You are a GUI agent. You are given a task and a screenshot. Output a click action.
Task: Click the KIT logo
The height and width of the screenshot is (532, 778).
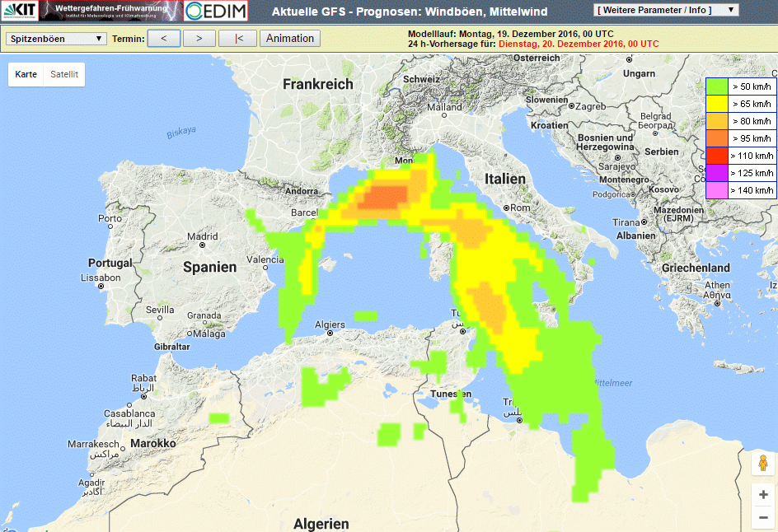19,11
